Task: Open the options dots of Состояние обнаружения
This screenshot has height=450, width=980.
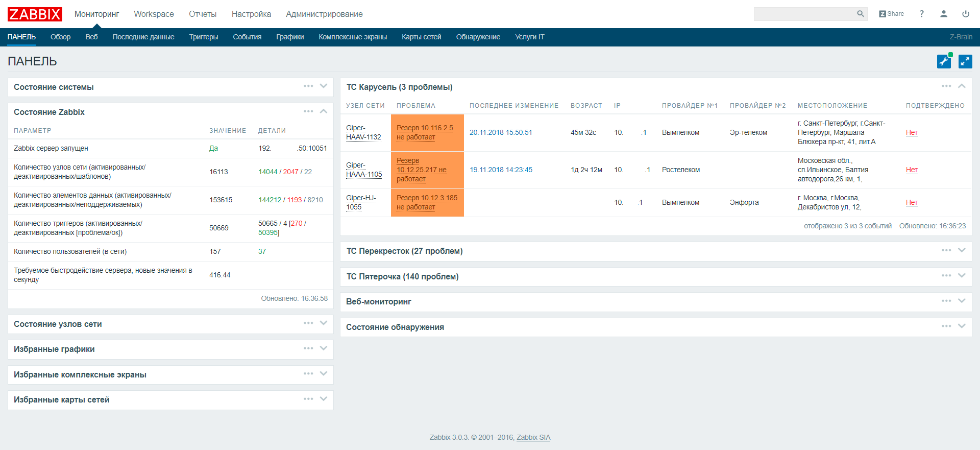Action: pyautogui.click(x=946, y=326)
